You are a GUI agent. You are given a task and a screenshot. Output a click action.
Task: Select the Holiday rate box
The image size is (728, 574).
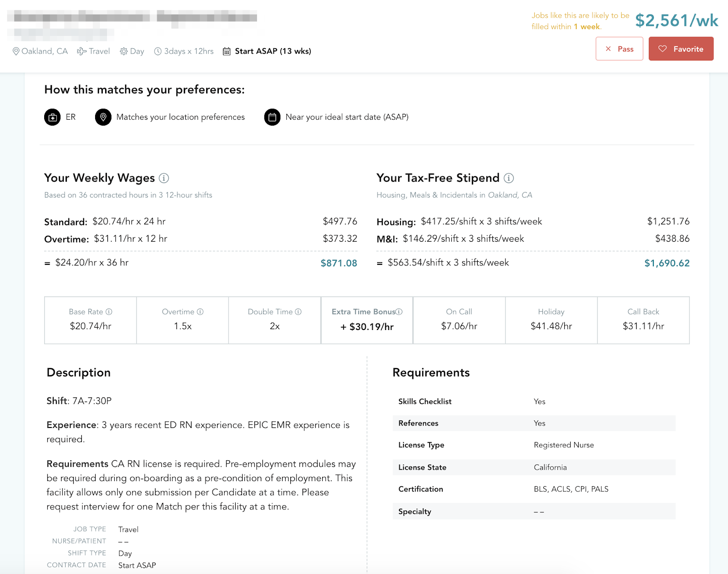(x=551, y=320)
